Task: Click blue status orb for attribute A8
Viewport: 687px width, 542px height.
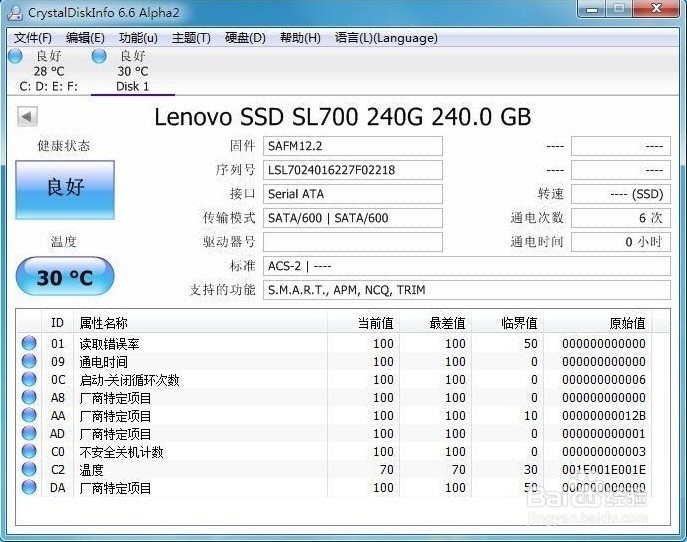Action: point(29,397)
